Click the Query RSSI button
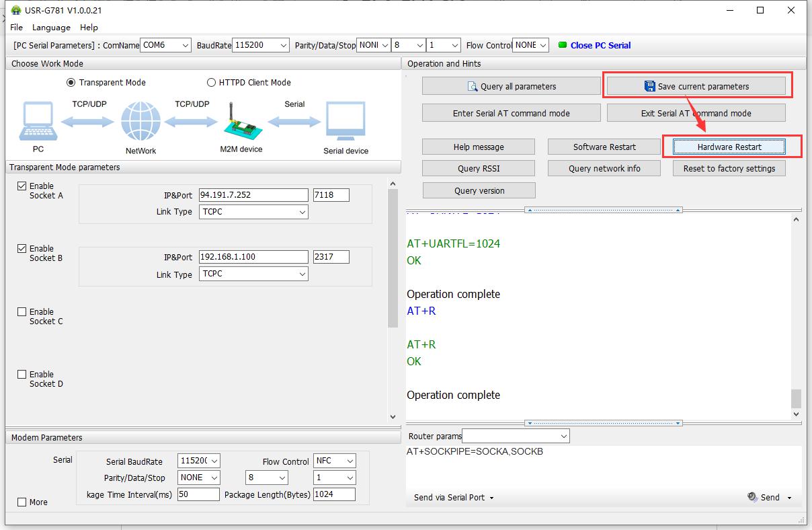 [479, 168]
